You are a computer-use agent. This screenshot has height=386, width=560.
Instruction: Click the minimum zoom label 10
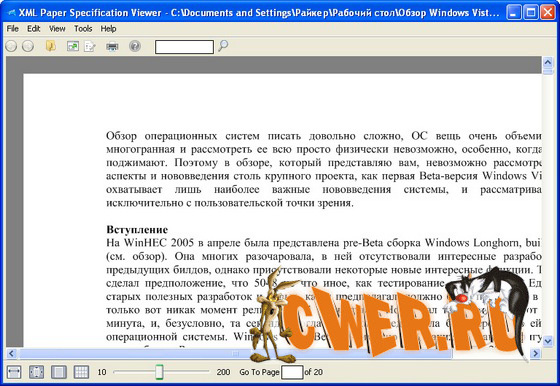[102, 372]
